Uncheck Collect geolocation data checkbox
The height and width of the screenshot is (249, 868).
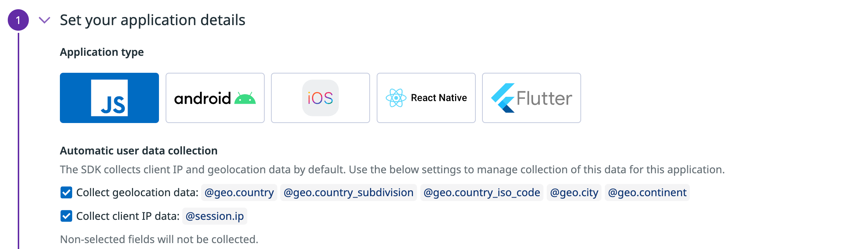point(67,192)
